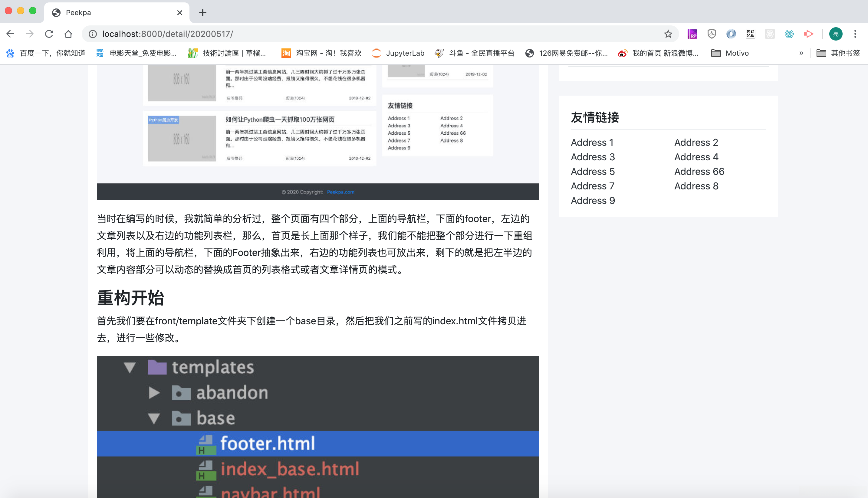Expand the bookmarks overflow chevron
Image resolution: width=868 pixels, height=498 pixels.
[801, 53]
